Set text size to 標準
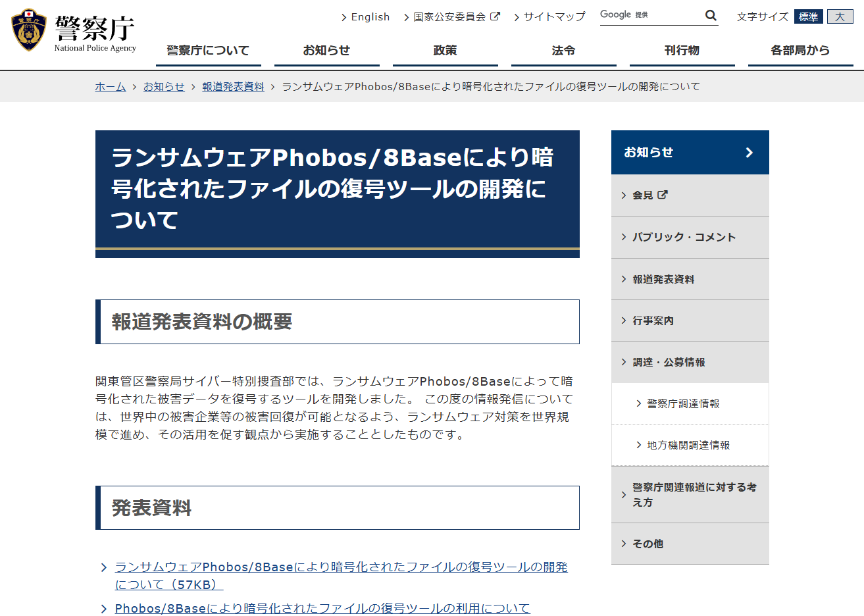Viewport: 864px width, 616px height. pos(808,17)
